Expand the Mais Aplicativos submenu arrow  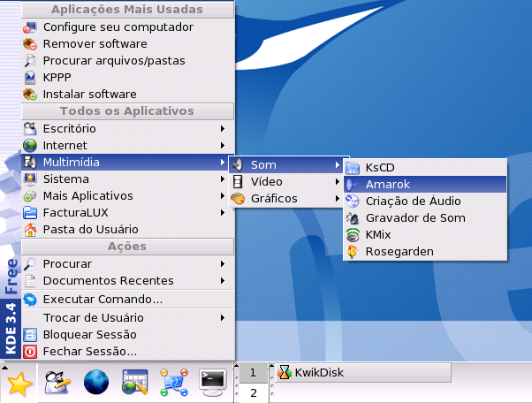tap(223, 196)
